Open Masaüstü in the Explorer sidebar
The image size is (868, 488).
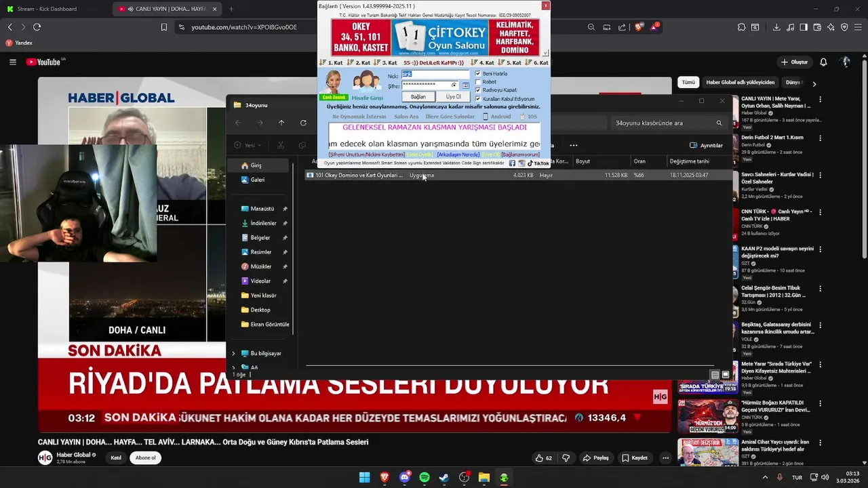[x=262, y=209]
